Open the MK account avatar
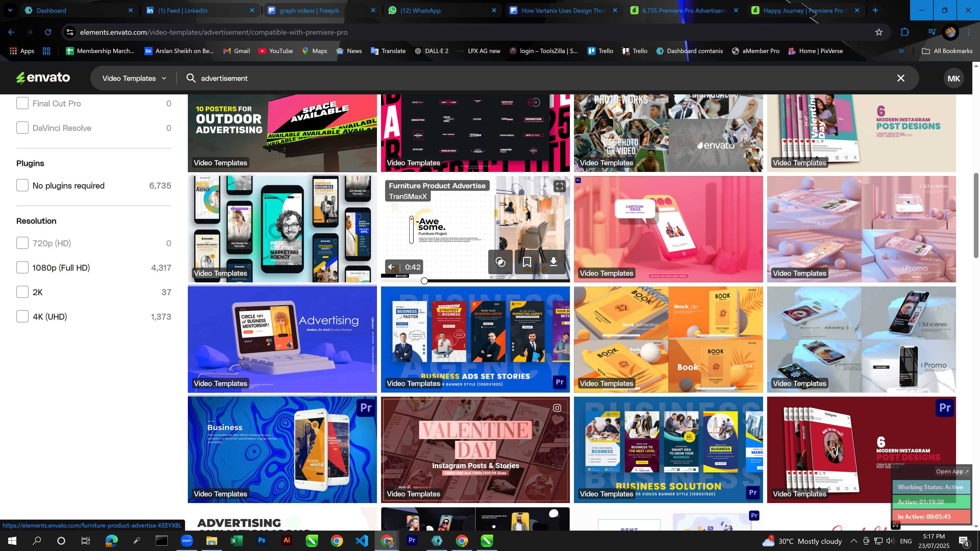 pyautogui.click(x=953, y=78)
